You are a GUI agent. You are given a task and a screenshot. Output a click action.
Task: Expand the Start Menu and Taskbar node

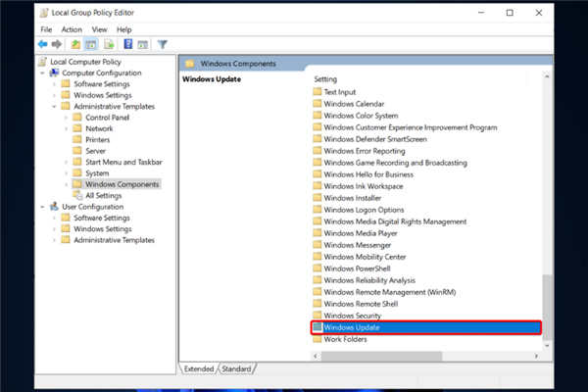66,162
